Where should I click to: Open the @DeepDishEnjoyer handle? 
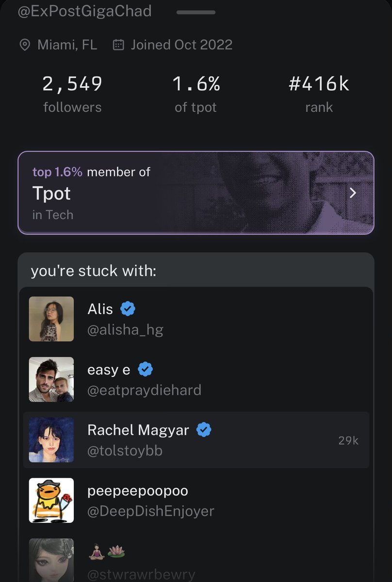click(x=150, y=511)
